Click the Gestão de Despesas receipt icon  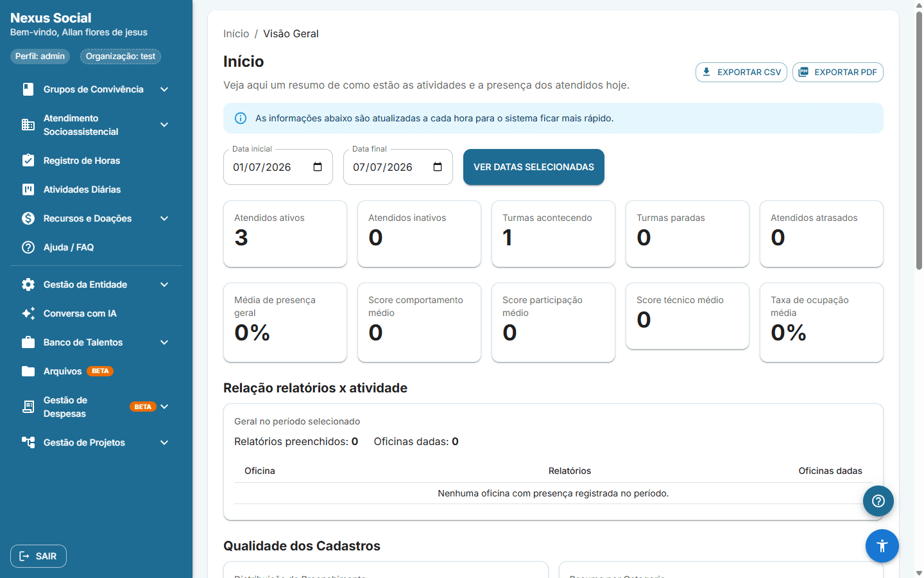pyautogui.click(x=28, y=407)
